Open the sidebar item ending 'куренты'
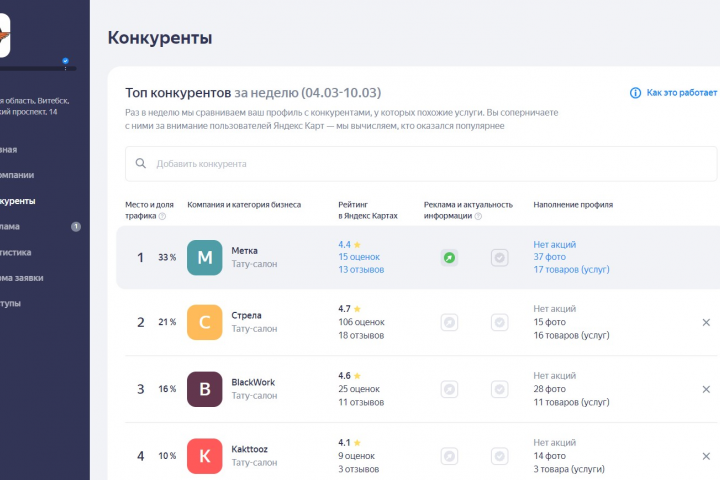This screenshot has height=480, width=720. 17,202
